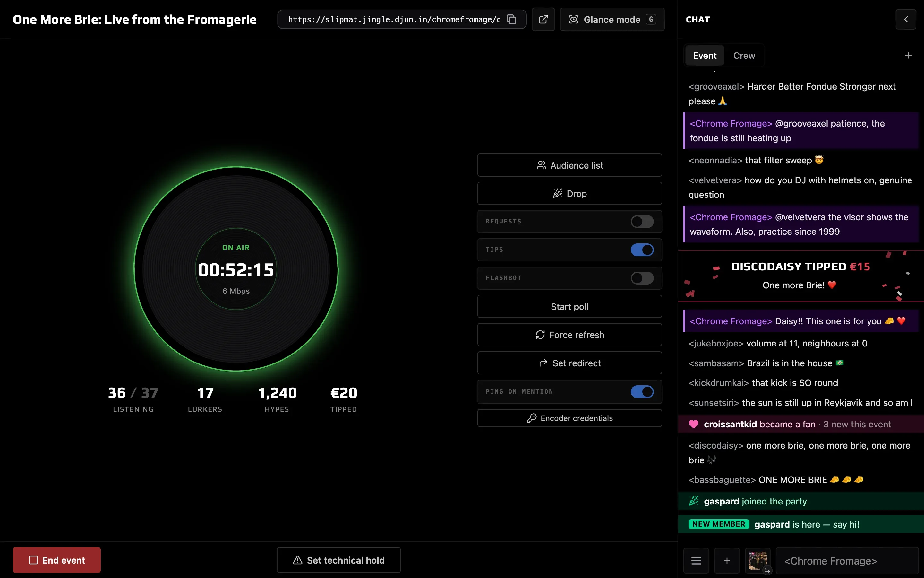This screenshot has height=578, width=924.
Task: Click the €20 tipped stat
Action: pyautogui.click(x=344, y=399)
